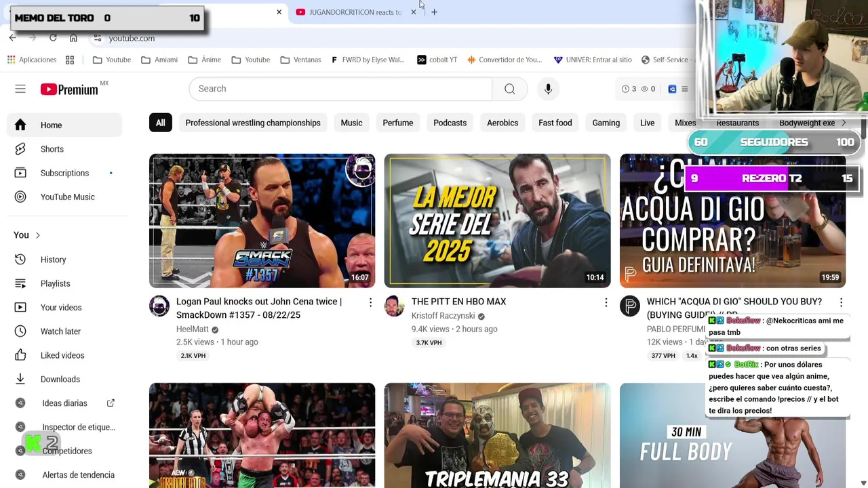Select the Gaming filter chip

(x=606, y=123)
